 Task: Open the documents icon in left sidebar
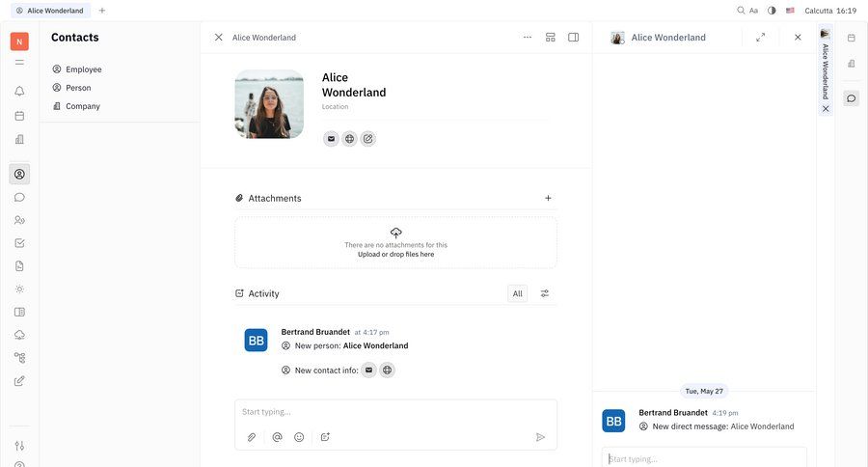tap(19, 266)
